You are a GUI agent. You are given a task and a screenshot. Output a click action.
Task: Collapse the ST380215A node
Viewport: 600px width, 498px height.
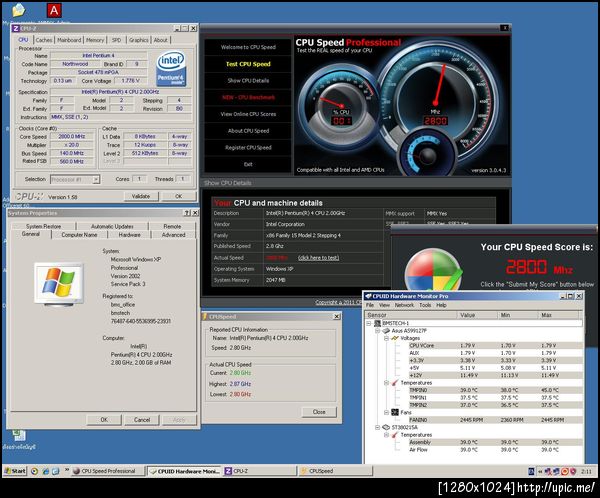coord(377,427)
